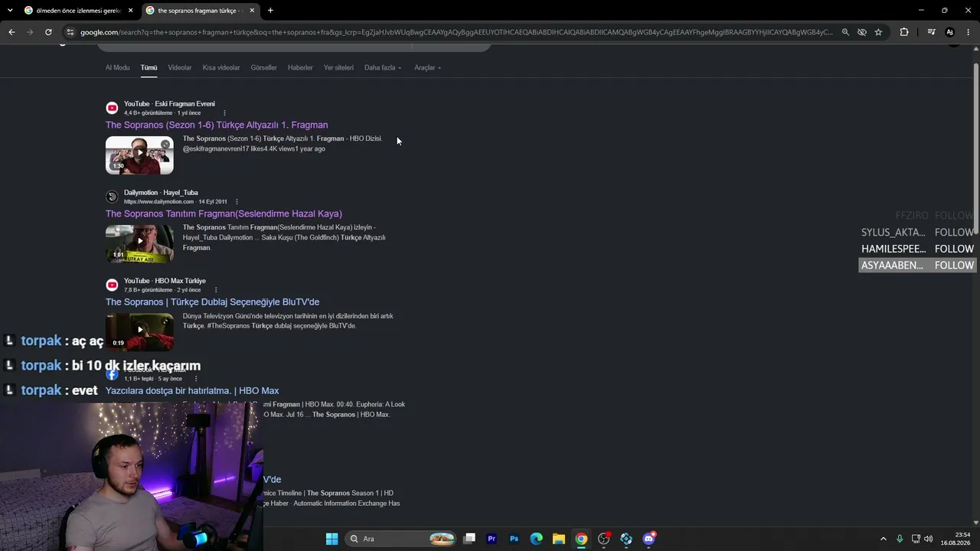Viewport: 980px width, 551px height.
Task: Open the Windows Start menu
Action: point(332,539)
